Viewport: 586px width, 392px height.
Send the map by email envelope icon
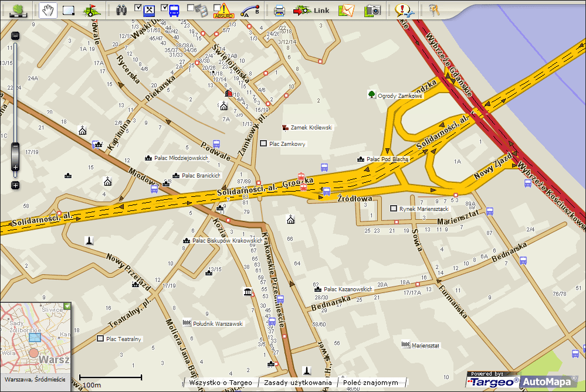[348, 10]
